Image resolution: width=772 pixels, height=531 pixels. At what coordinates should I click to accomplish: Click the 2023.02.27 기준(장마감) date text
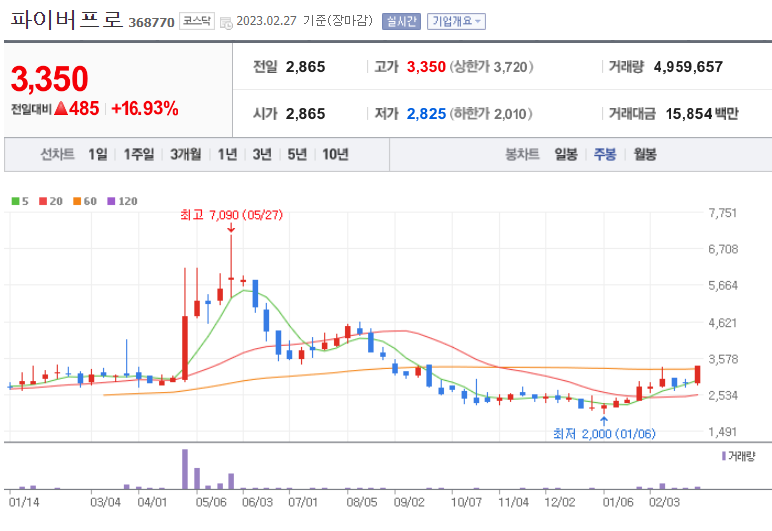coord(304,21)
